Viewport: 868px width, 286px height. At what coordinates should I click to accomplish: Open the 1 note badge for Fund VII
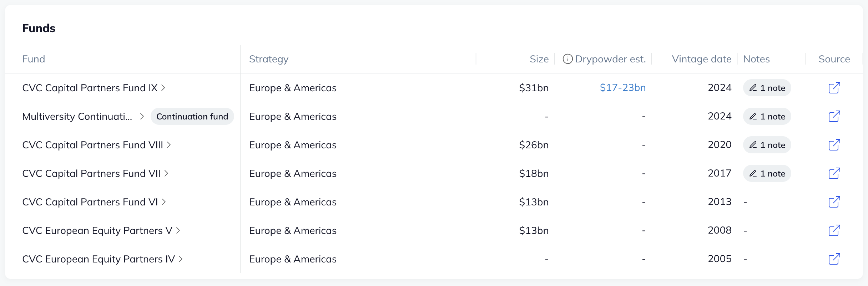pyautogui.click(x=767, y=173)
